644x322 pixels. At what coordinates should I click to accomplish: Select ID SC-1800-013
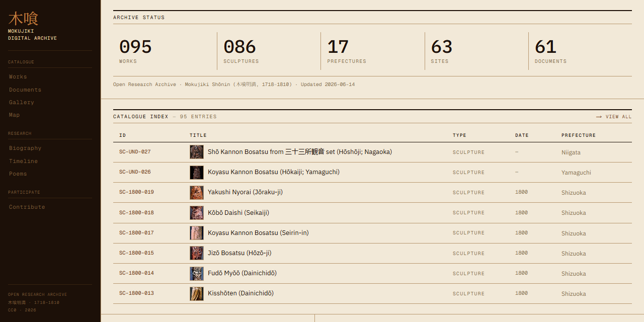coord(136,293)
